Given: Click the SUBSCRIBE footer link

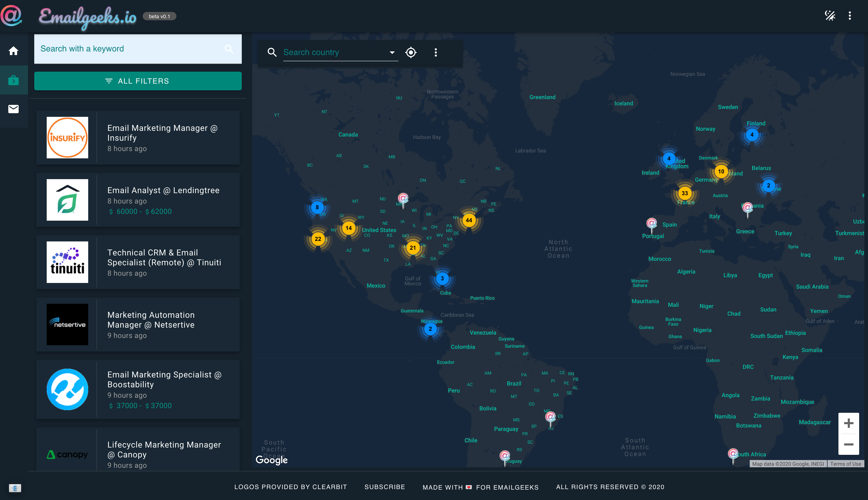Looking at the screenshot, I should coord(385,487).
